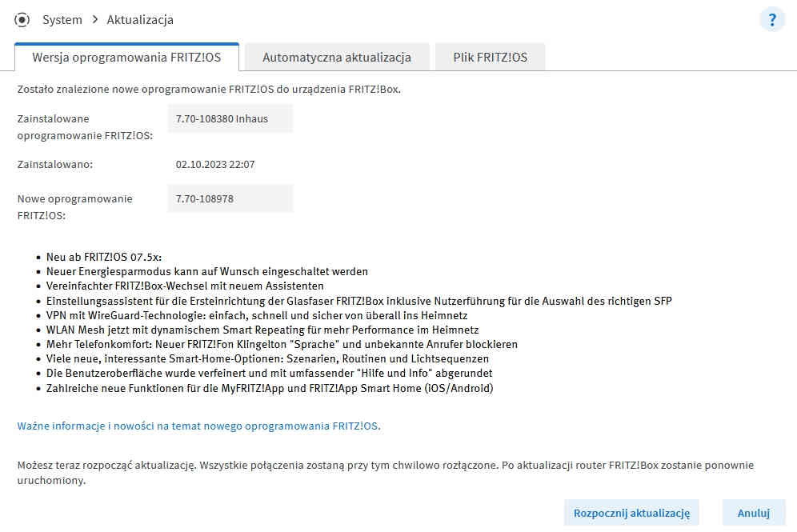Image resolution: width=797 pixels, height=532 pixels.
Task: Click the Aktualizacja breadcrumb title
Action: tap(140, 19)
